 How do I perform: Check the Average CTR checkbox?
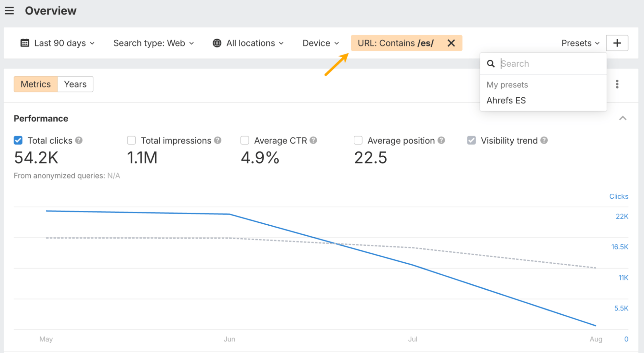pos(245,141)
